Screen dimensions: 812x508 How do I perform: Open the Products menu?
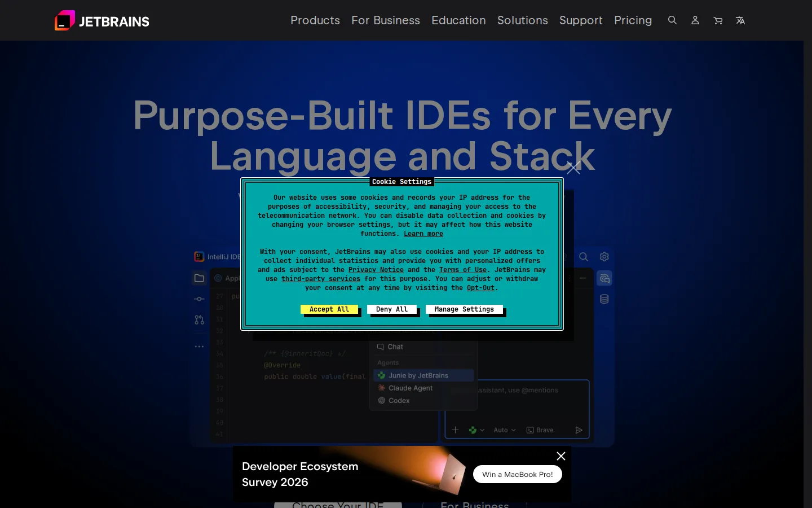tap(315, 20)
